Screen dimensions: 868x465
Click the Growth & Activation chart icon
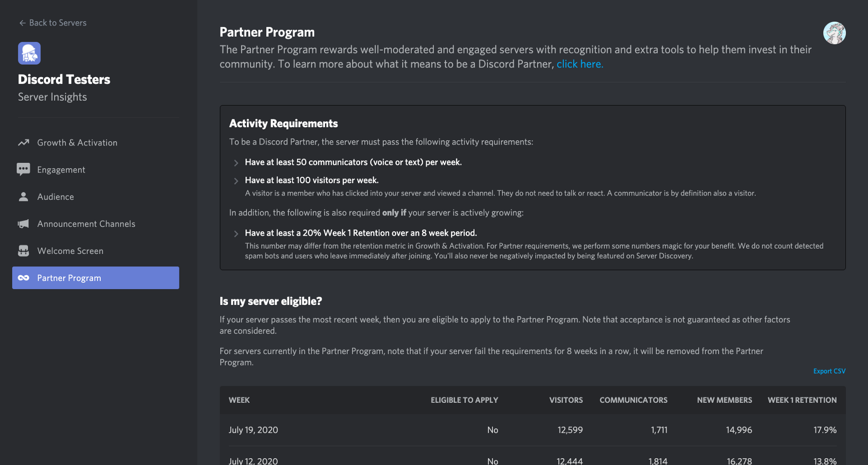click(x=24, y=143)
